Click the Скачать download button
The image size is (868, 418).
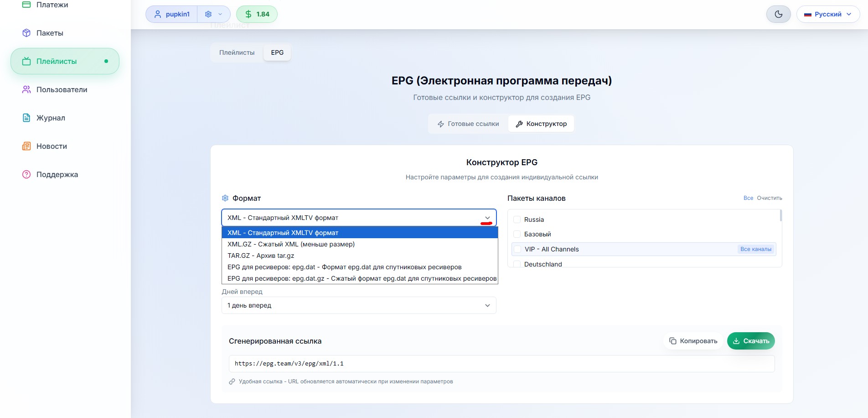[x=750, y=341]
